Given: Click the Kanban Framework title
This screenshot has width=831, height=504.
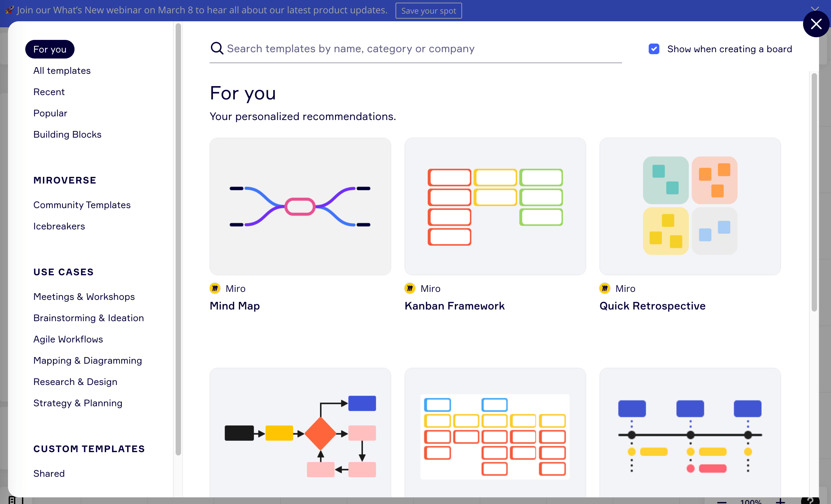Looking at the screenshot, I should (455, 306).
